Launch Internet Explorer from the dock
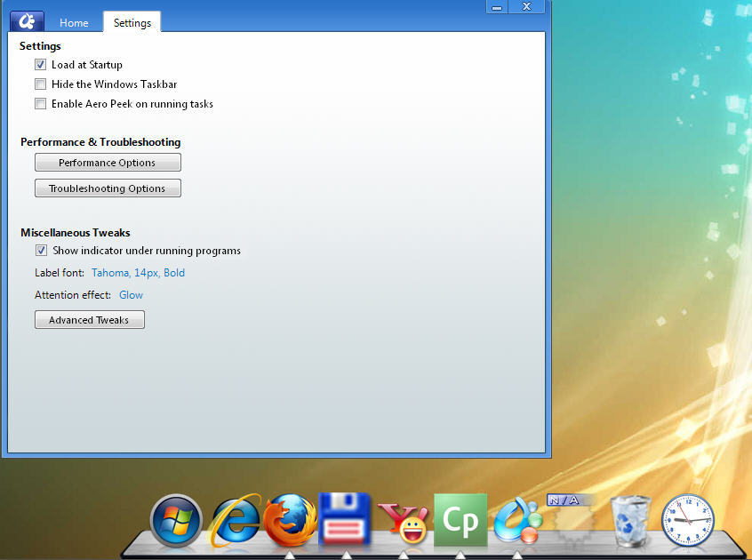This screenshot has height=560, width=752. (x=236, y=520)
